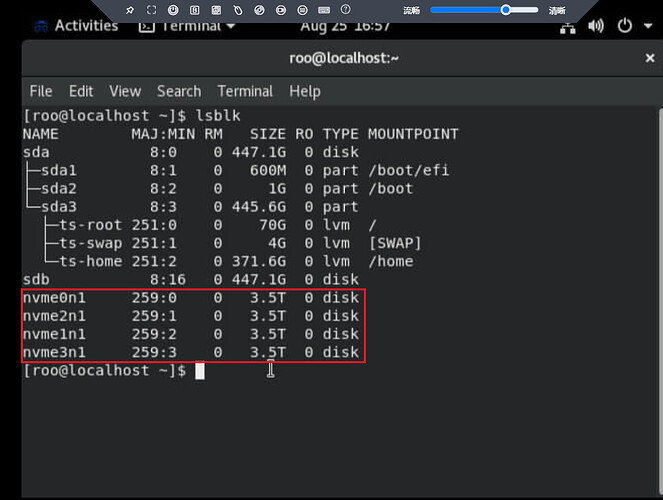Toggle fullscreen mode in remote toolbar
The image size is (663, 500).
click(x=151, y=10)
